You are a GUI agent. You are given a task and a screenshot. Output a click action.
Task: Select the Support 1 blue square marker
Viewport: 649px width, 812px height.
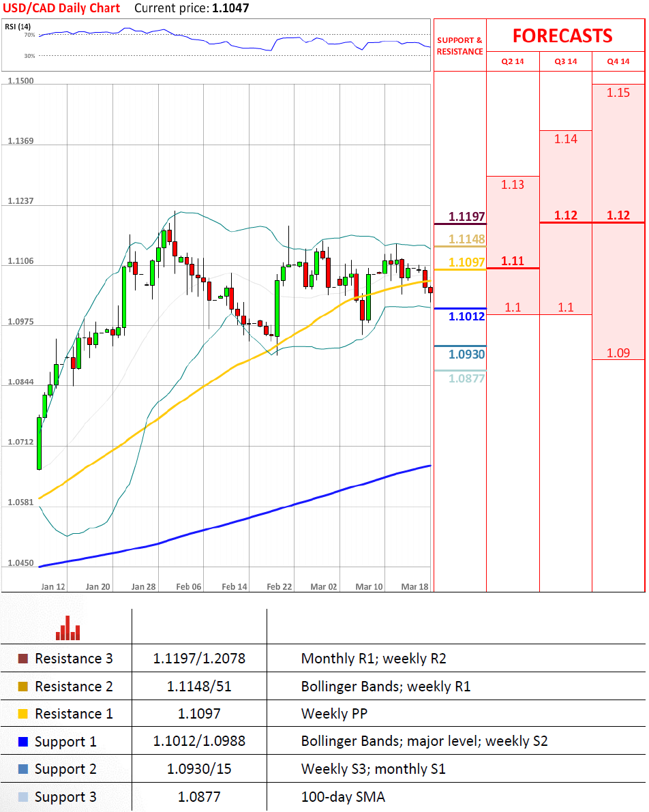(23, 742)
